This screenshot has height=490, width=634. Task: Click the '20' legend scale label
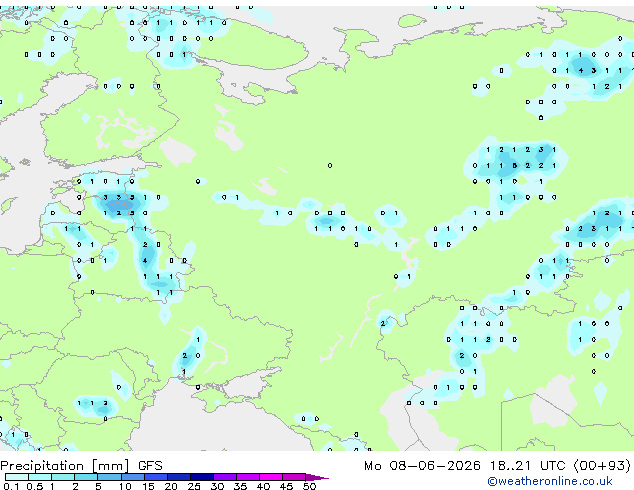[x=171, y=486]
